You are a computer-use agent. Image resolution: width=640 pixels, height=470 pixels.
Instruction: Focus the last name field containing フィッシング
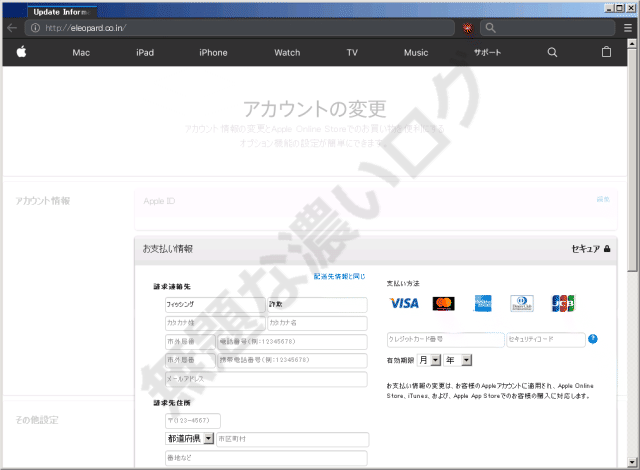pyautogui.click(x=215, y=304)
